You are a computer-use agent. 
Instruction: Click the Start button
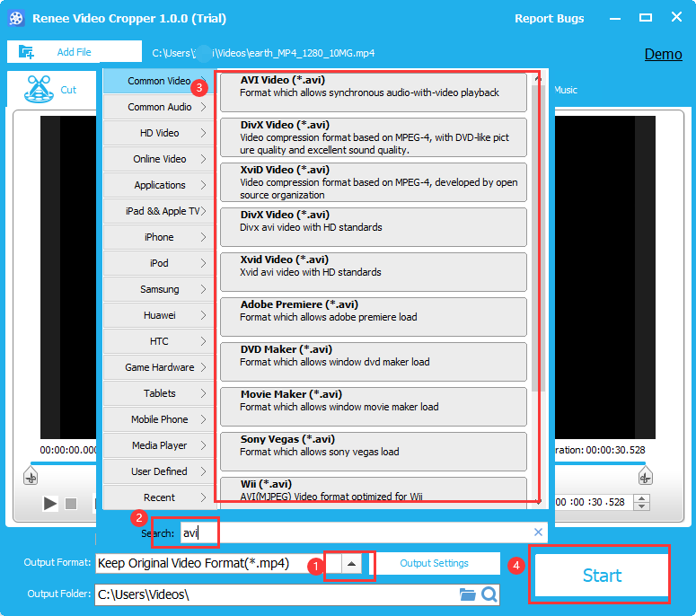tap(601, 576)
